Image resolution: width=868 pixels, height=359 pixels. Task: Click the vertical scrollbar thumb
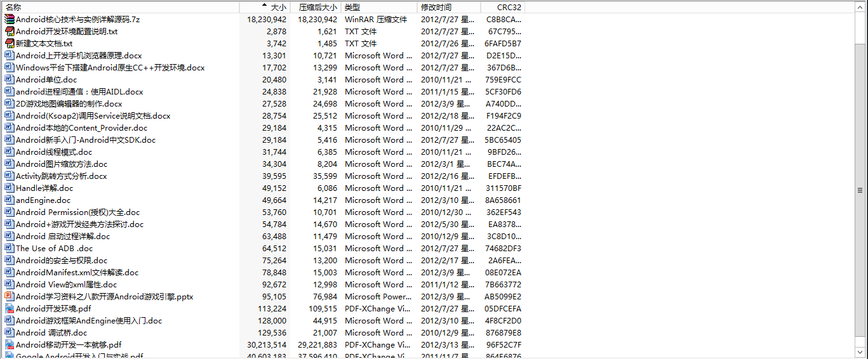click(x=860, y=190)
